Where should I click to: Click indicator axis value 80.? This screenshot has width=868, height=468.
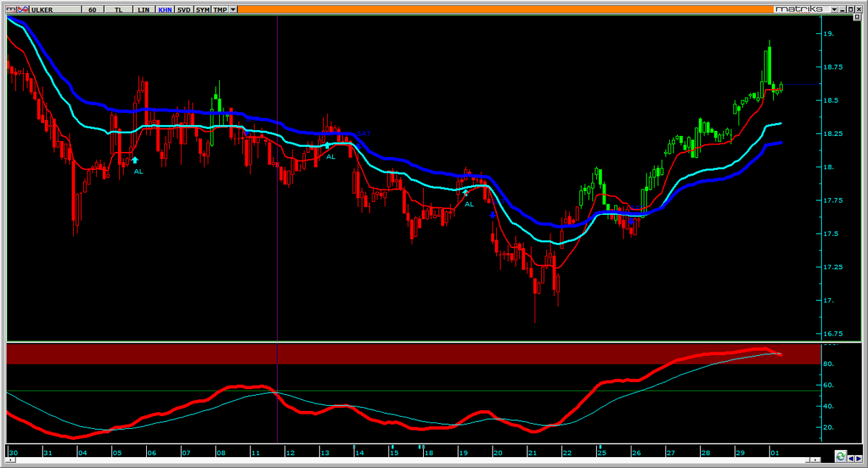tap(828, 364)
